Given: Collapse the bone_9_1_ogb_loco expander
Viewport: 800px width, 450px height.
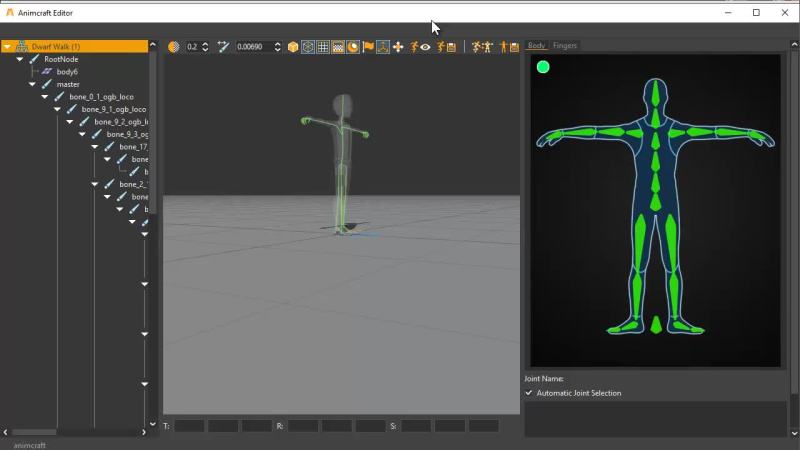Looking at the screenshot, I should (x=57, y=109).
